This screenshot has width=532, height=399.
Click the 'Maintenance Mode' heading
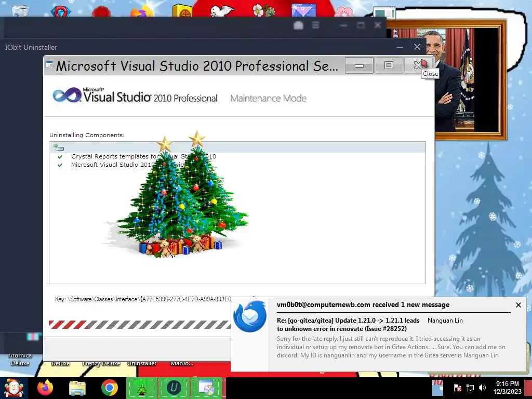tap(268, 98)
